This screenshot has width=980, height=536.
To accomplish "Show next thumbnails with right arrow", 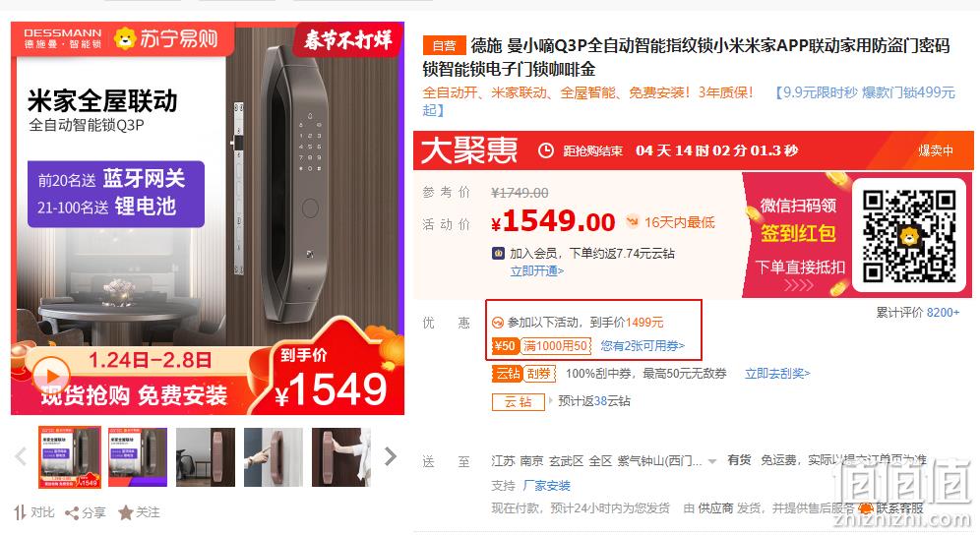I will (391, 456).
